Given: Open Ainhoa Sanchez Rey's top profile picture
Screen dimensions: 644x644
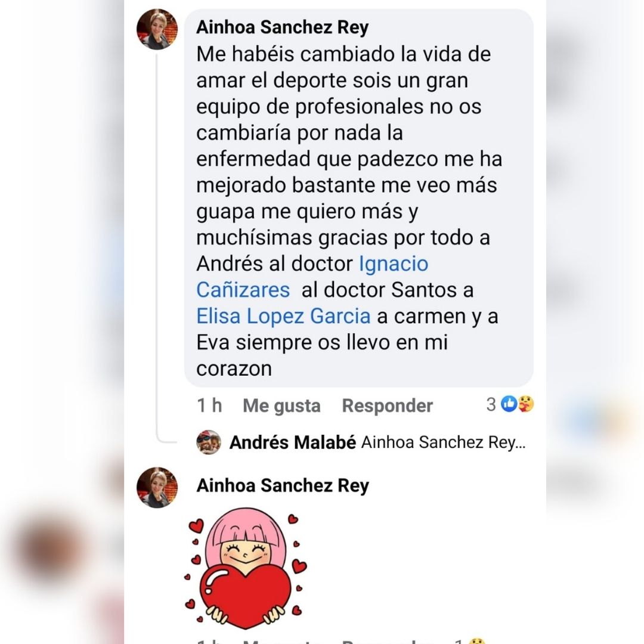Looking at the screenshot, I should click(157, 29).
